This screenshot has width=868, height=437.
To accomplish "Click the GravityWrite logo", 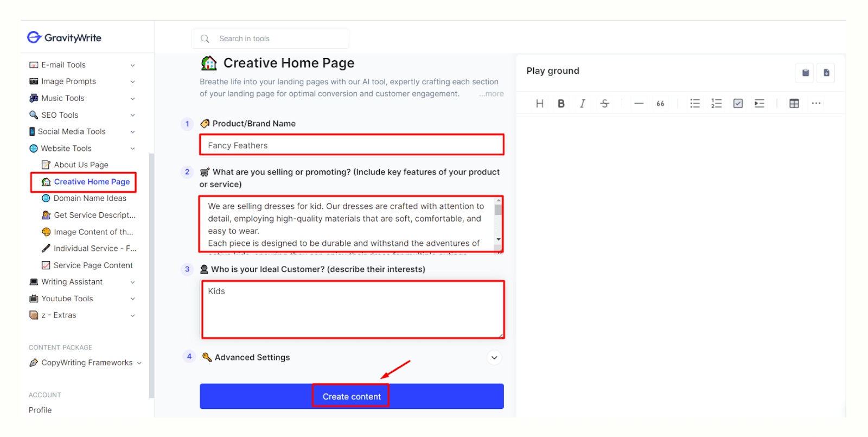I will [64, 37].
